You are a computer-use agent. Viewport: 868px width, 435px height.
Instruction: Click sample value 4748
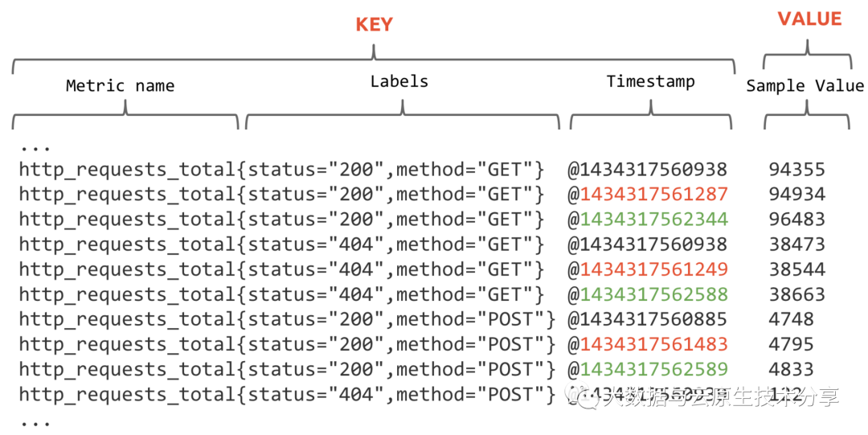tap(791, 319)
